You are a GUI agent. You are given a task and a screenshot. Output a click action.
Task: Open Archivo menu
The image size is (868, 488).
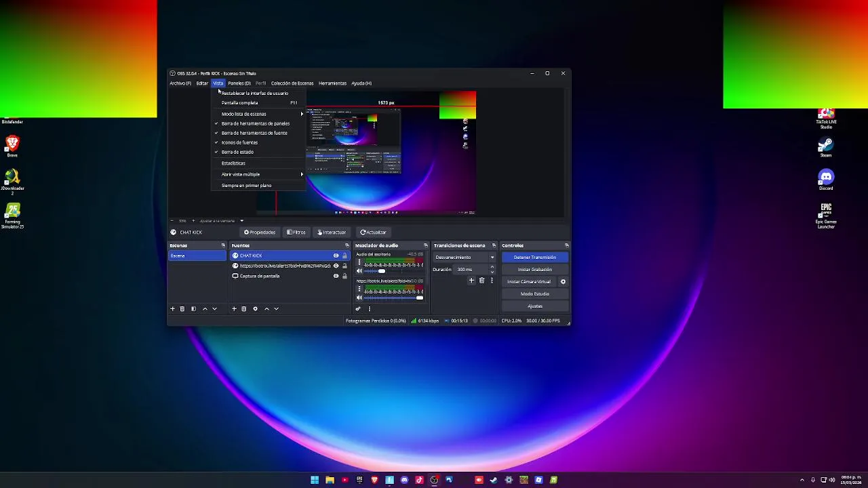[180, 83]
